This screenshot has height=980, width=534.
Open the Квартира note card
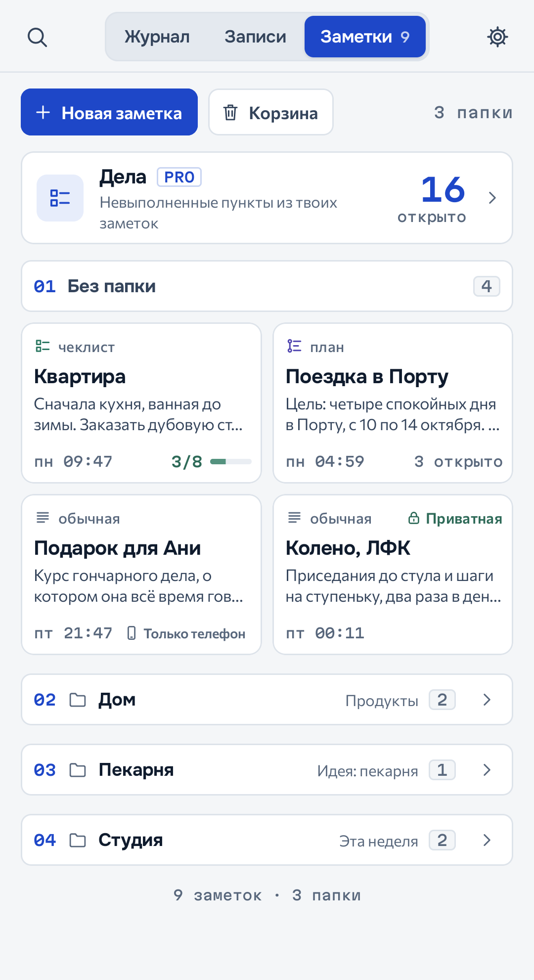(141, 403)
